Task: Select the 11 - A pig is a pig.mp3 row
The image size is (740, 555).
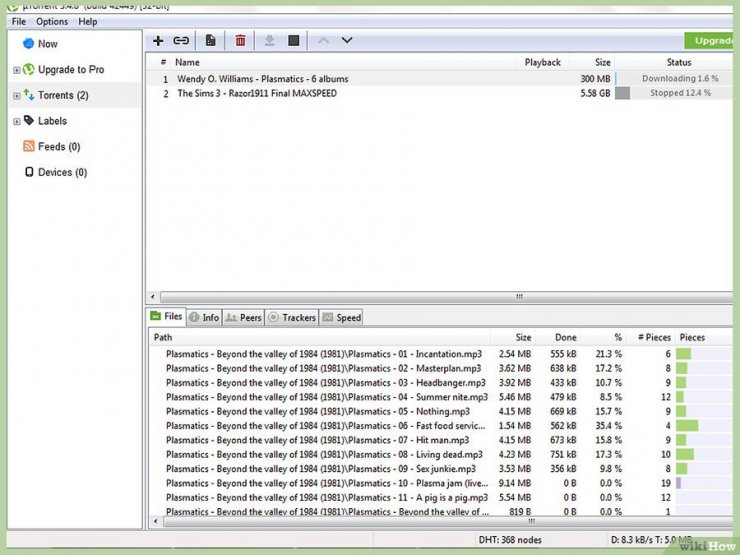Action: (x=441, y=497)
